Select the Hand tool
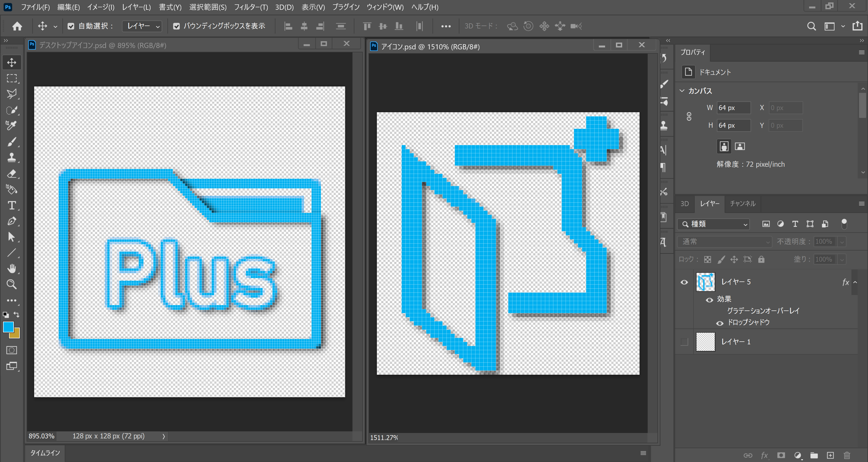 coord(11,268)
